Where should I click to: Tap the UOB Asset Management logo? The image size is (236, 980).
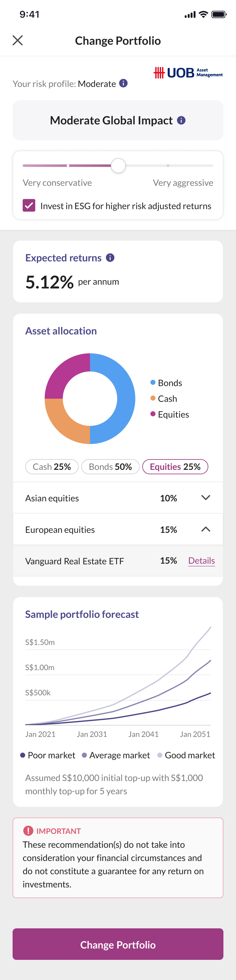(188, 73)
